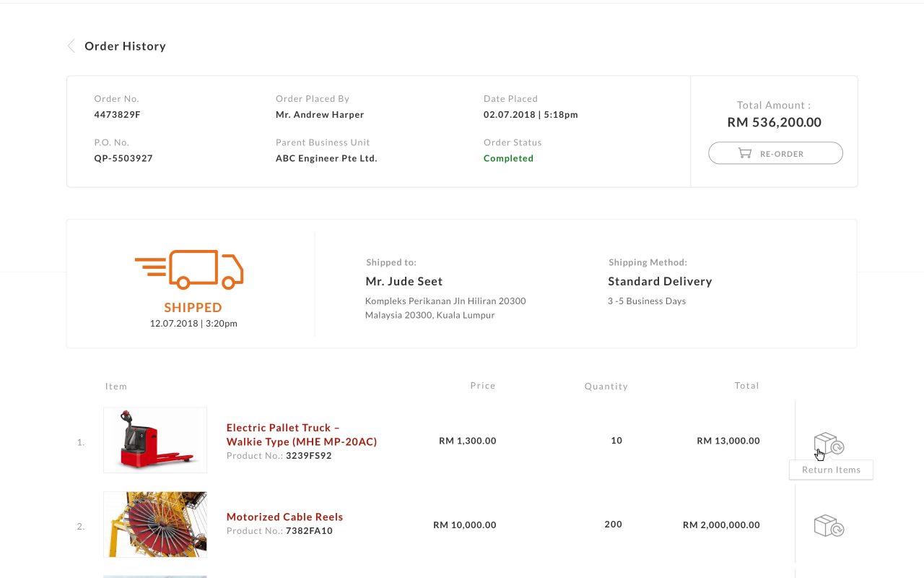The image size is (924, 578).
Task: Click the RE-ORDER button
Action: pyautogui.click(x=775, y=153)
